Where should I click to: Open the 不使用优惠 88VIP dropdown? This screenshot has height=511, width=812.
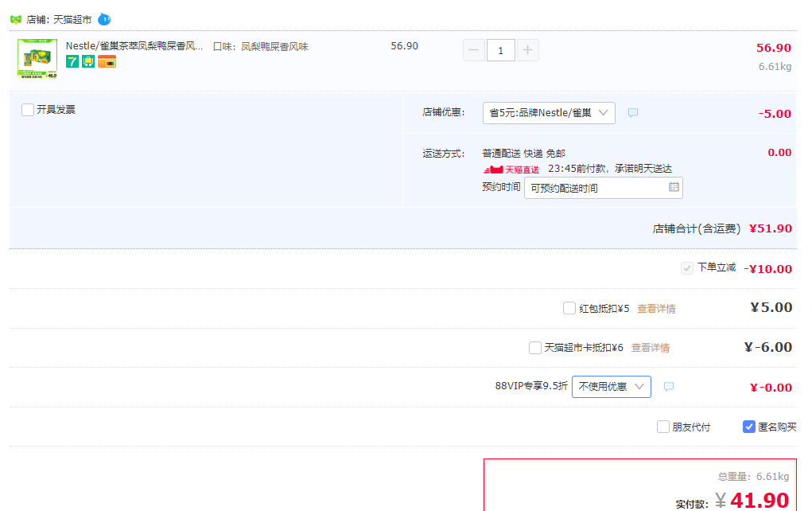[611, 387]
